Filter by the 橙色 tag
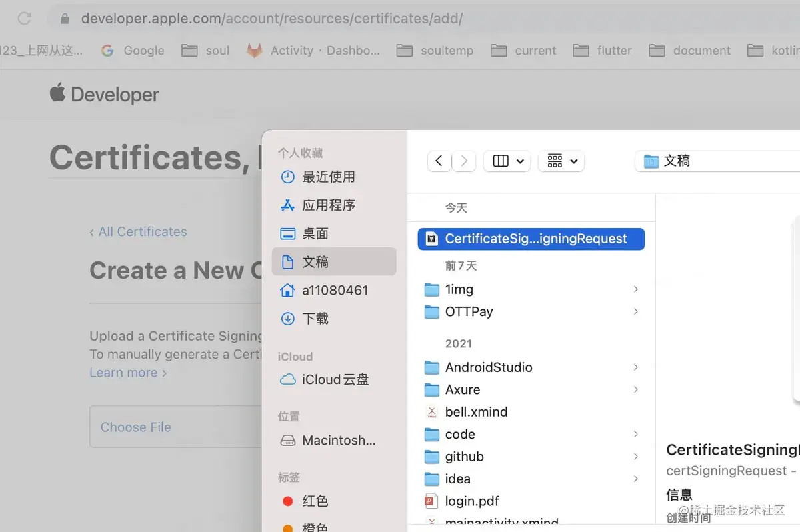The height and width of the screenshot is (532, 800). coord(334,527)
